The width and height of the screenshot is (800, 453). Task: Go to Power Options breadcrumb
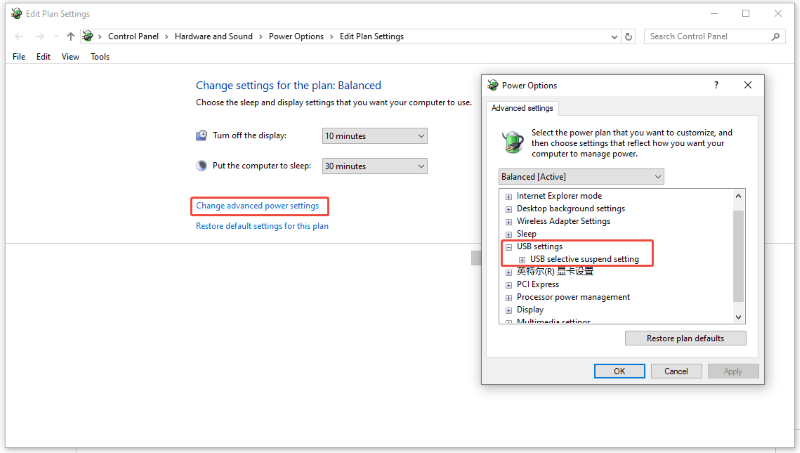point(296,36)
